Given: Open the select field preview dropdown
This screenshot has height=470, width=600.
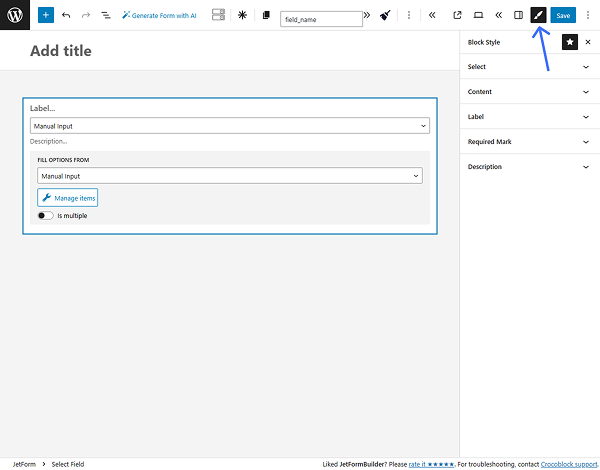Looking at the screenshot, I should point(230,126).
